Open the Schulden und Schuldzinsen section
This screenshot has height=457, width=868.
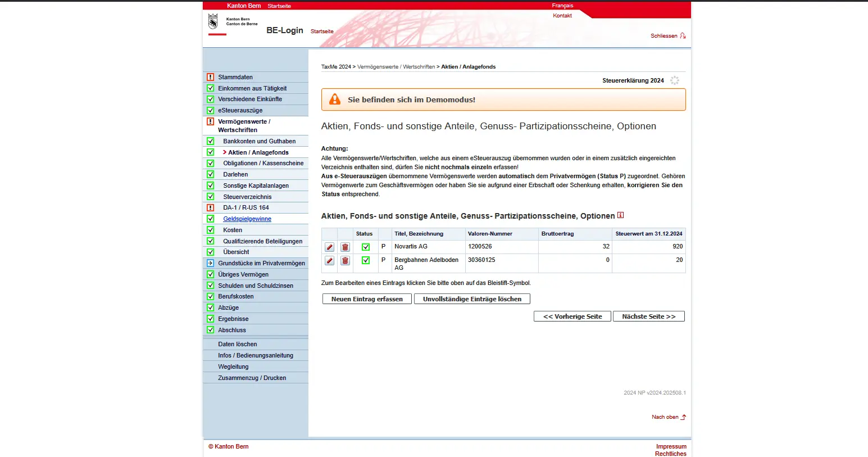tap(255, 286)
